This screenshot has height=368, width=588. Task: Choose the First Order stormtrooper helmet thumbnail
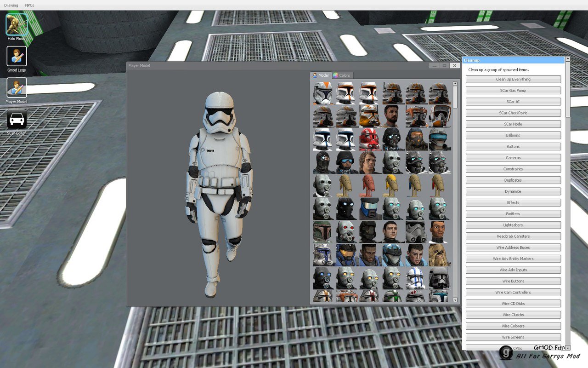tap(417, 231)
